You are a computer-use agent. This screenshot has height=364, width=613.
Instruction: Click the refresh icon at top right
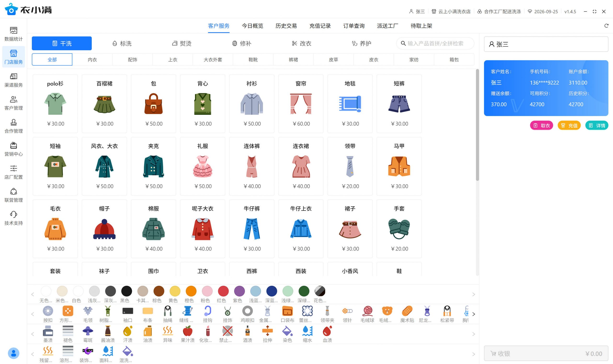click(606, 26)
